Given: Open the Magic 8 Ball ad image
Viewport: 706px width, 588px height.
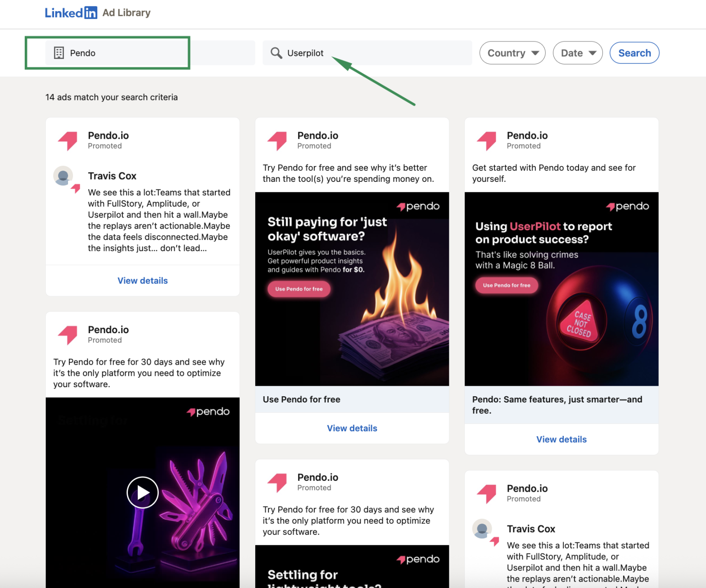Looking at the screenshot, I should point(561,289).
